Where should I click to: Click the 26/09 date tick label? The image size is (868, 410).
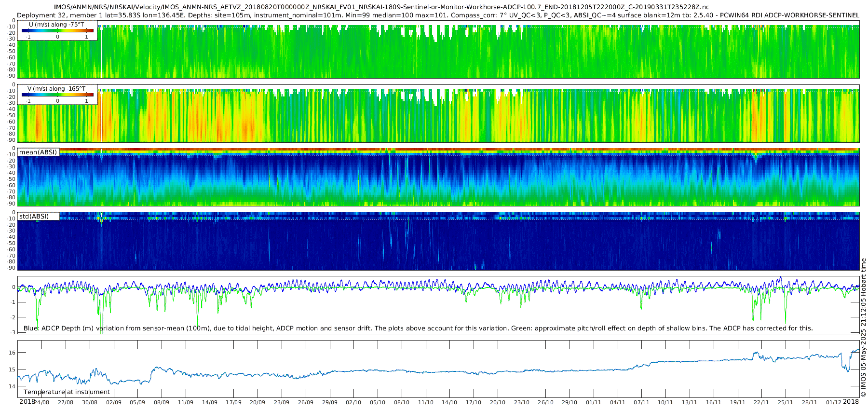point(306,402)
